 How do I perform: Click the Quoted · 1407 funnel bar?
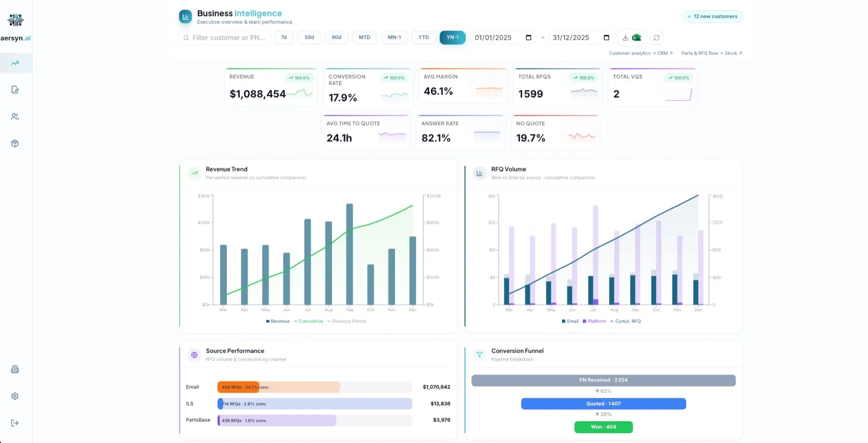603,403
